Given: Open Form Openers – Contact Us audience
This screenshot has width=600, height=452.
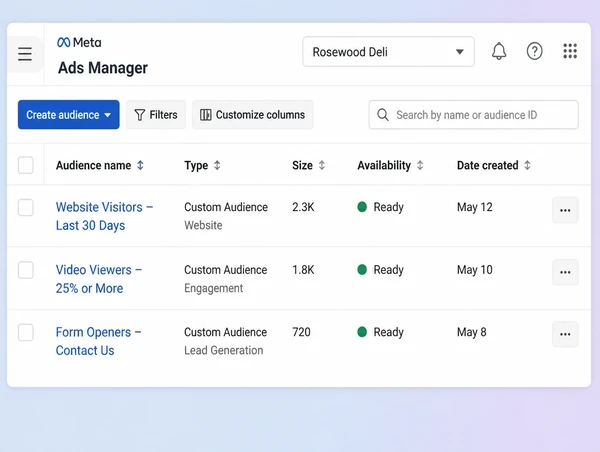Looking at the screenshot, I should 98,341.
